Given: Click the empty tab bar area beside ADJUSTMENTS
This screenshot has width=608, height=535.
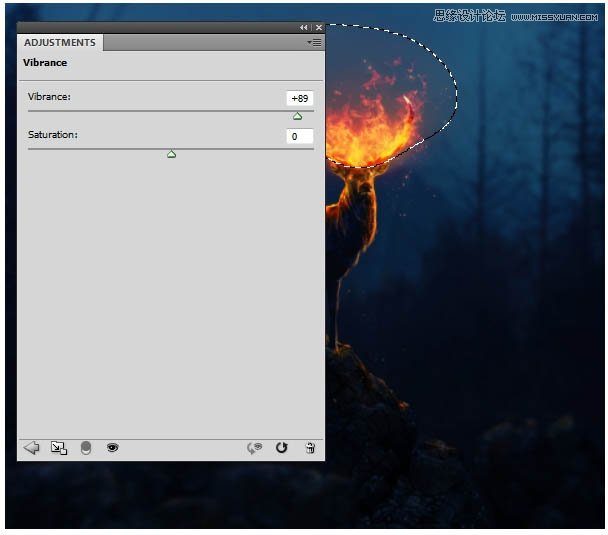Looking at the screenshot, I should click(200, 43).
